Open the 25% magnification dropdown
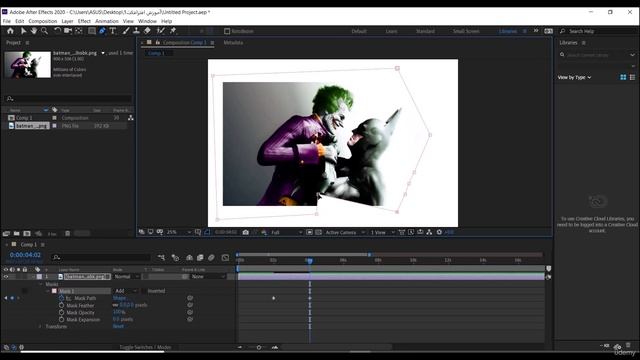Viewport: 640px width, 360px height. pos(179,232)
